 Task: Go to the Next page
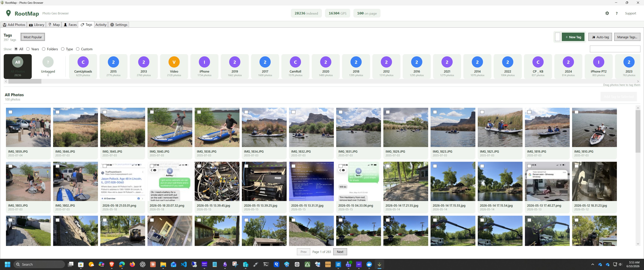click(x=340, y=252)
